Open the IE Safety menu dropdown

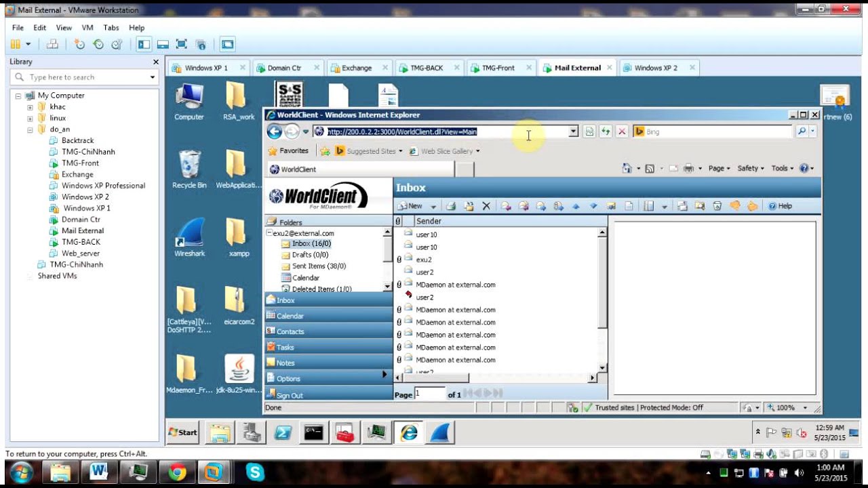coord(751,169)
